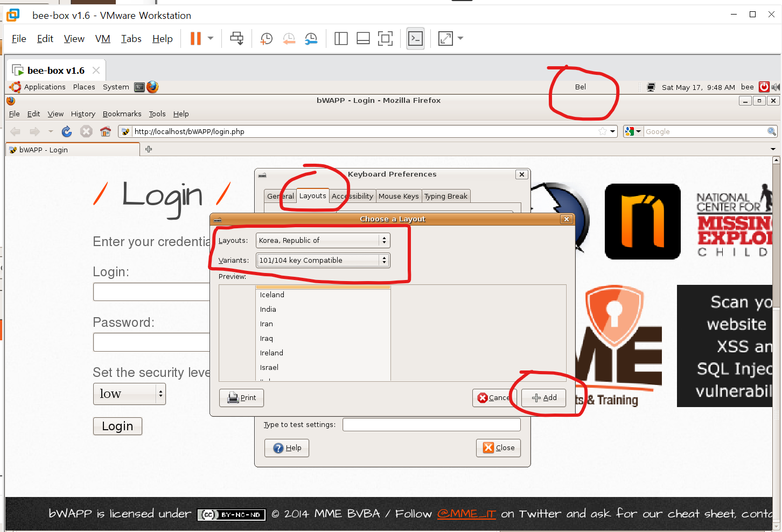Go forward with Firefox's forward arrow
The height and width of the screenshot is (532, 782).
(x=34, y=131)
